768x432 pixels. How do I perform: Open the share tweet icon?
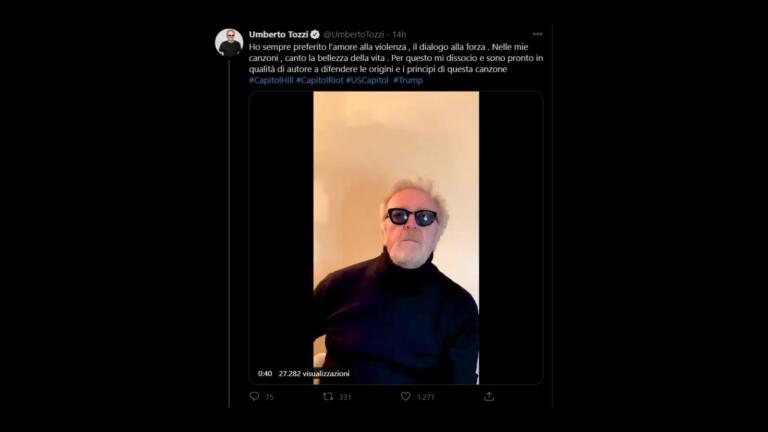pyautogui.click(x=489, y=396)
